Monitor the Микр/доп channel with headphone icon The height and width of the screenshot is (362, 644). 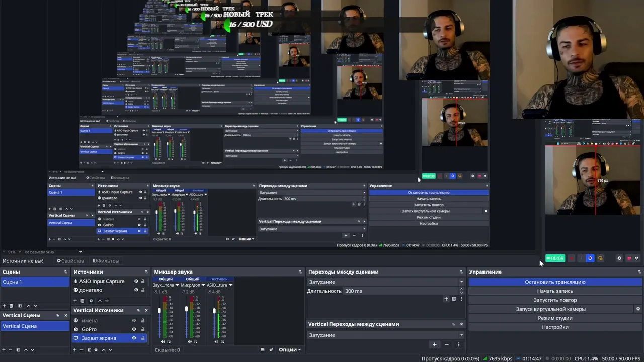pyautogui.click(x=196, y=342)
